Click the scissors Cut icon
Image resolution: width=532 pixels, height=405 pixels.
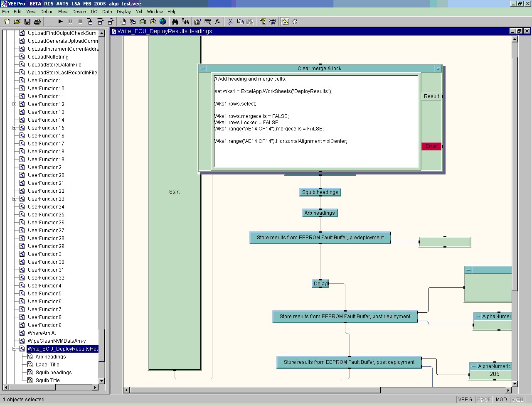tap(230, 22)
